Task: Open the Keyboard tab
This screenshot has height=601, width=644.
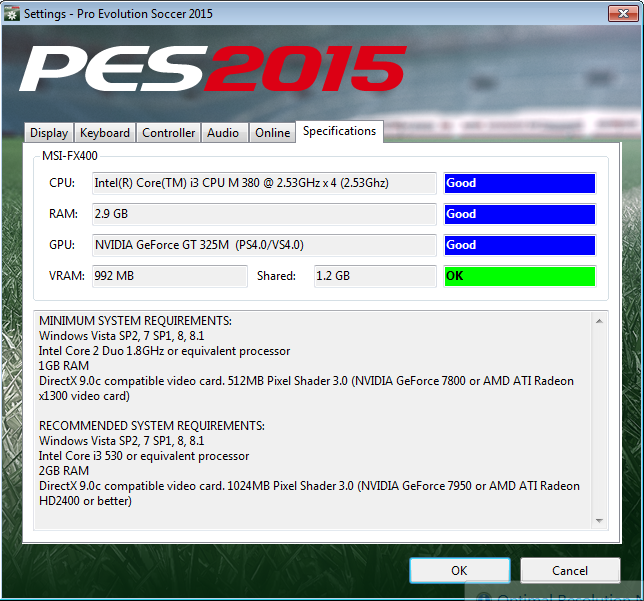Action: [105, 133]
